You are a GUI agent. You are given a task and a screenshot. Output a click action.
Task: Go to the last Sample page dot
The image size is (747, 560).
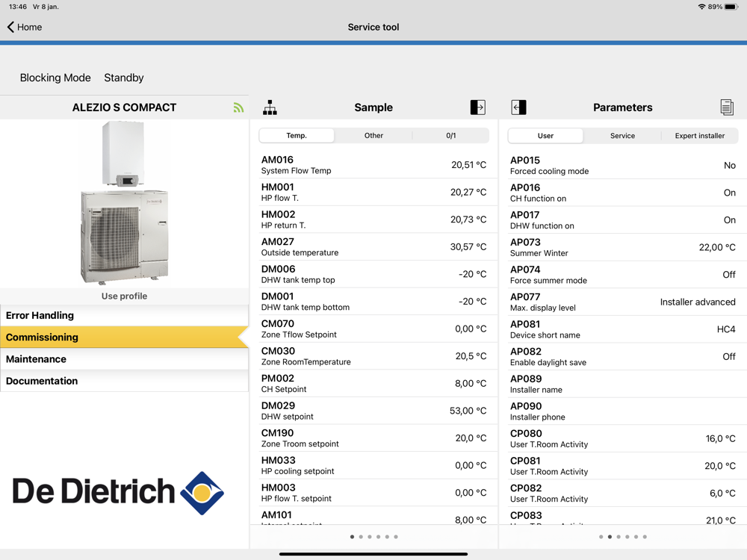tap(396, 537)
